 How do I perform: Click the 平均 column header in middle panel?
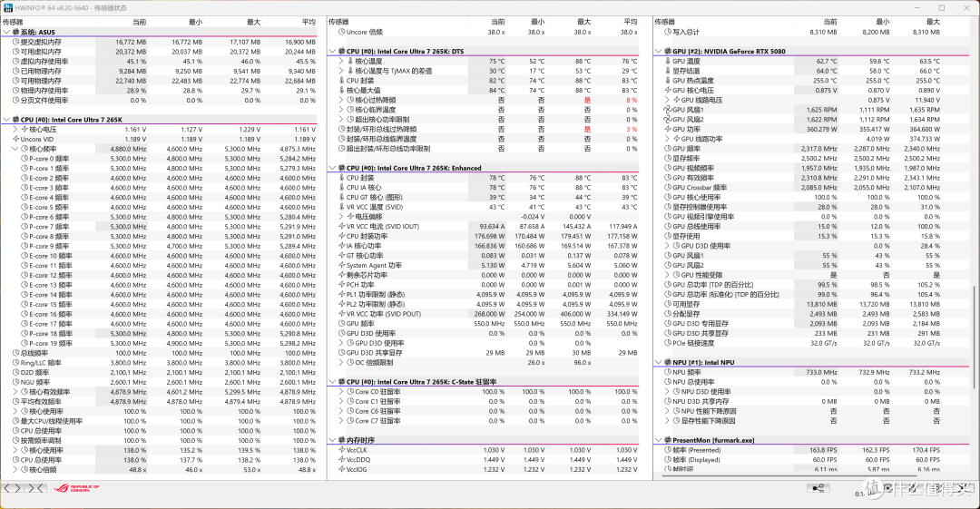click(630, 22)
